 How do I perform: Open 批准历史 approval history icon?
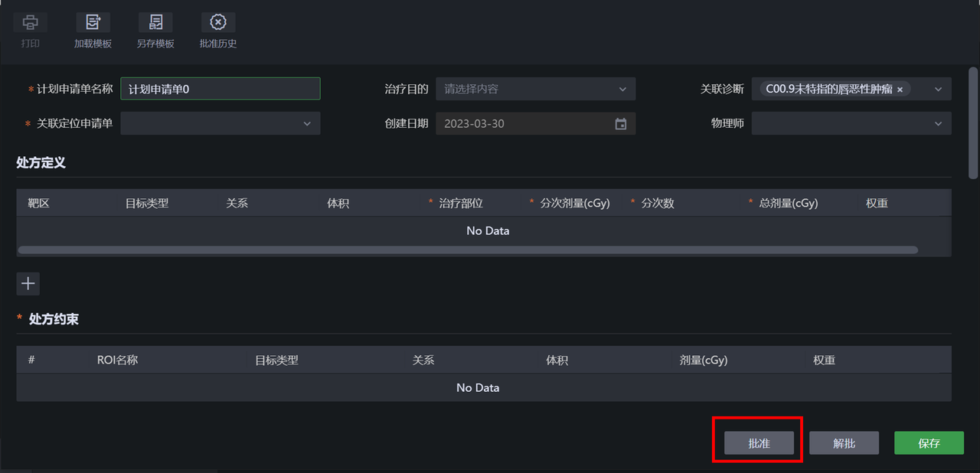coord(218,22)
